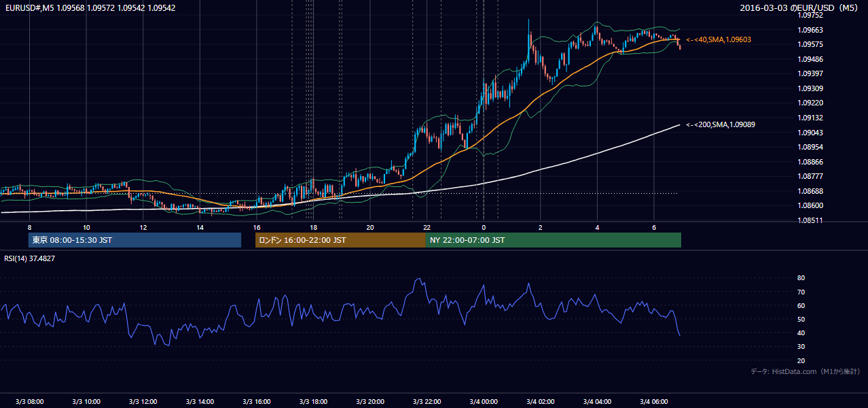
Task: Click price scale value 1.09575
Action: (810, 45)
